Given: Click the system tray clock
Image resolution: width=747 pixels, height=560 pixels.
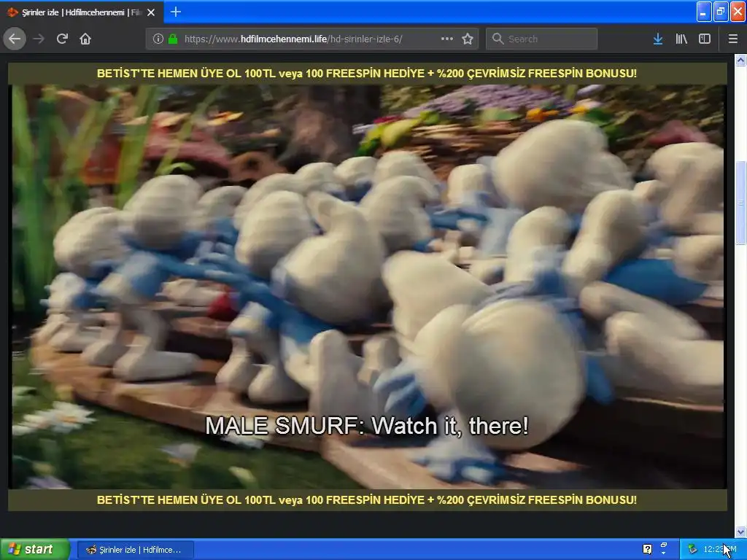Looking at the screenshot, I should click(720, 550).
